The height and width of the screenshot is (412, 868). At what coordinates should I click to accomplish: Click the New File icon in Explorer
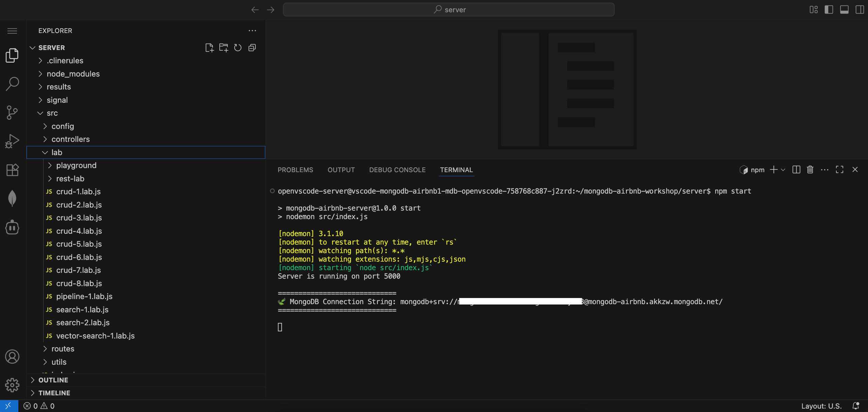click(x=209, y=48)
